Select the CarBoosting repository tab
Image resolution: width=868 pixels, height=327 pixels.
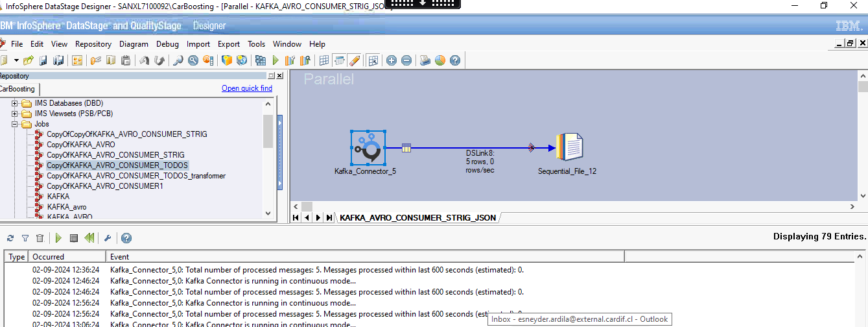point(18,88)
